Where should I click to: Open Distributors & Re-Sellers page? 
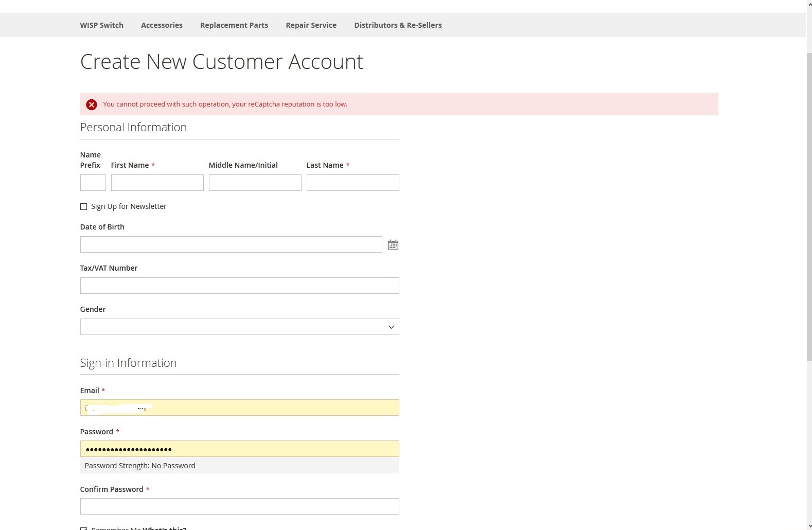pos(398,25)
